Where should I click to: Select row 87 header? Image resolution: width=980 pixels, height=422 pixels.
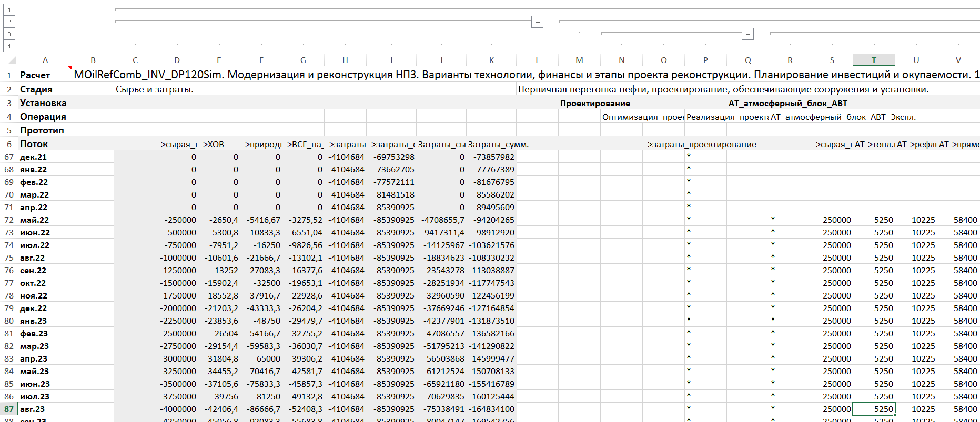pos(9,409)
